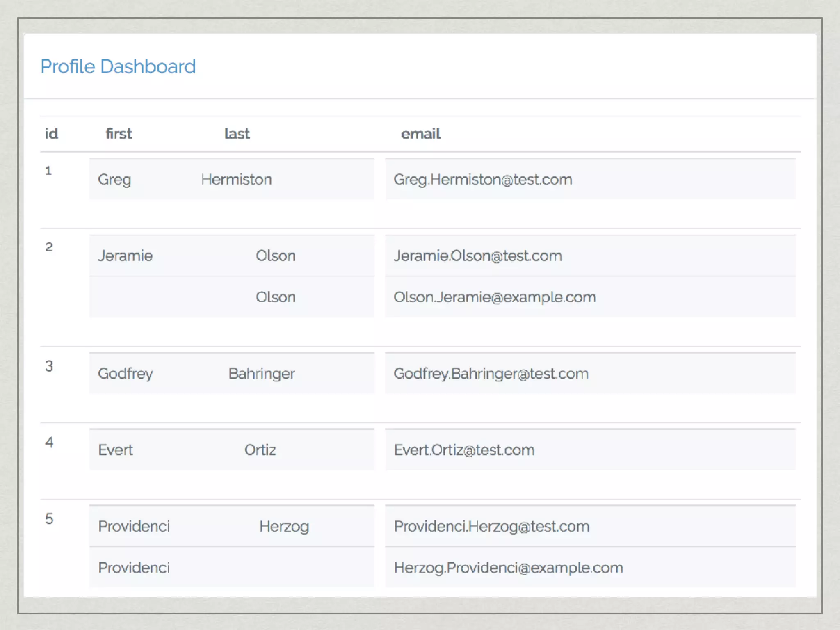Click the email column header
840x630 pixels.
420,134
